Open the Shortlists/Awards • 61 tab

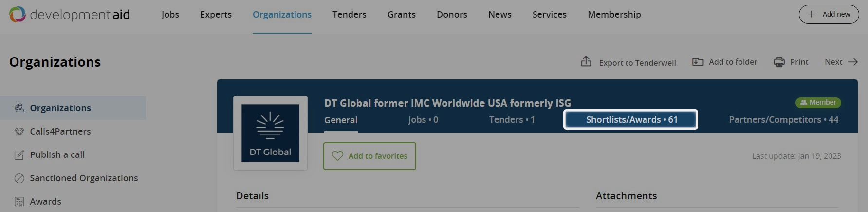tap(631, 119)
